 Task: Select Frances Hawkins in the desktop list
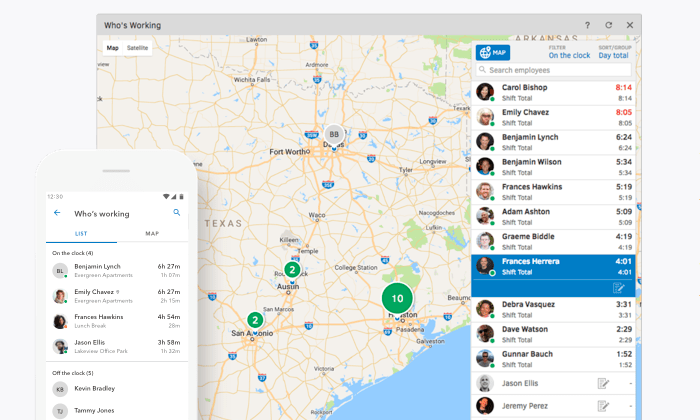554,192
